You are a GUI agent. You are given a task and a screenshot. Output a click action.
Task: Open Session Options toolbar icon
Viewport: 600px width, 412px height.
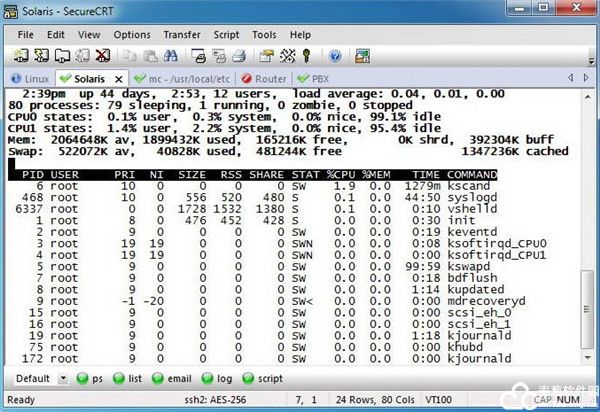[x=267, y=57]
